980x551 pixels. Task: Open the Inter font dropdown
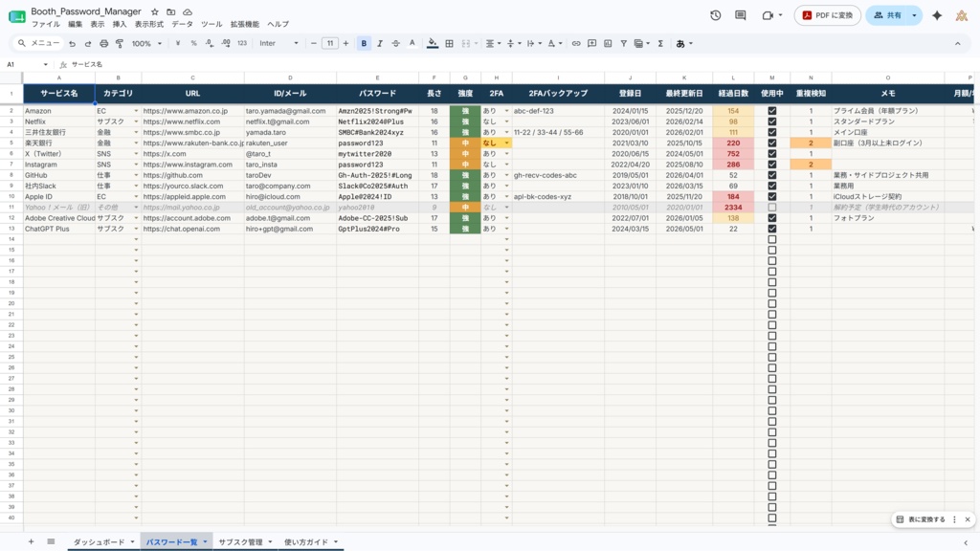point(278,44)
